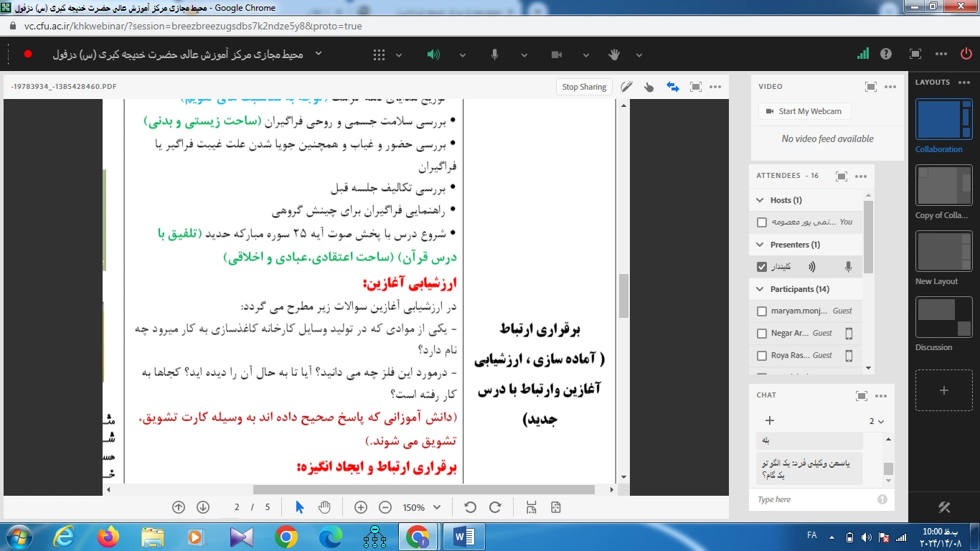Click the document's horizontal scrollbar
The width and height of the screenshot is (980, 551).
423,489
